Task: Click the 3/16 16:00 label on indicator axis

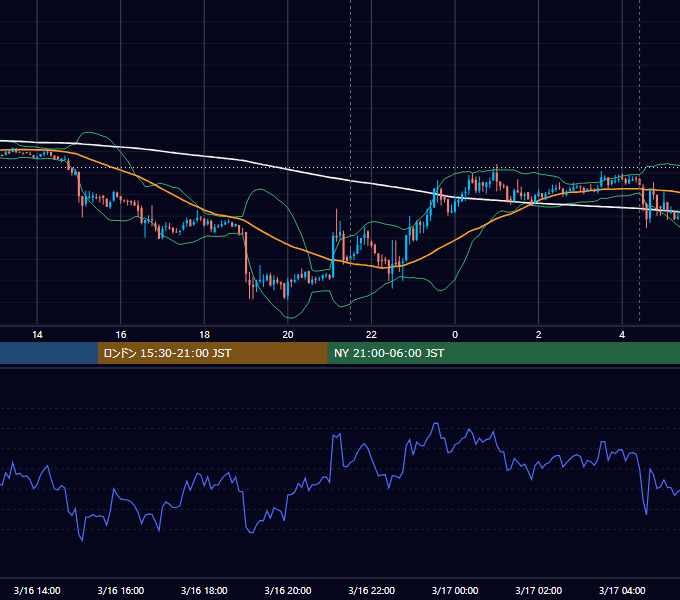Action: (121, 590)
